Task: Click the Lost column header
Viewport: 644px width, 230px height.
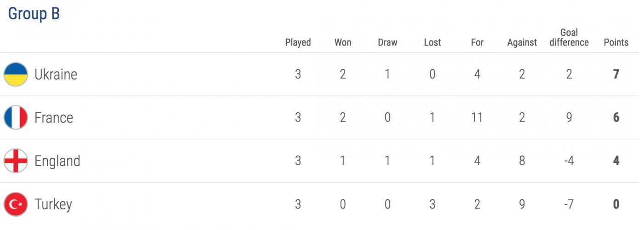Action: pos(433,42)
